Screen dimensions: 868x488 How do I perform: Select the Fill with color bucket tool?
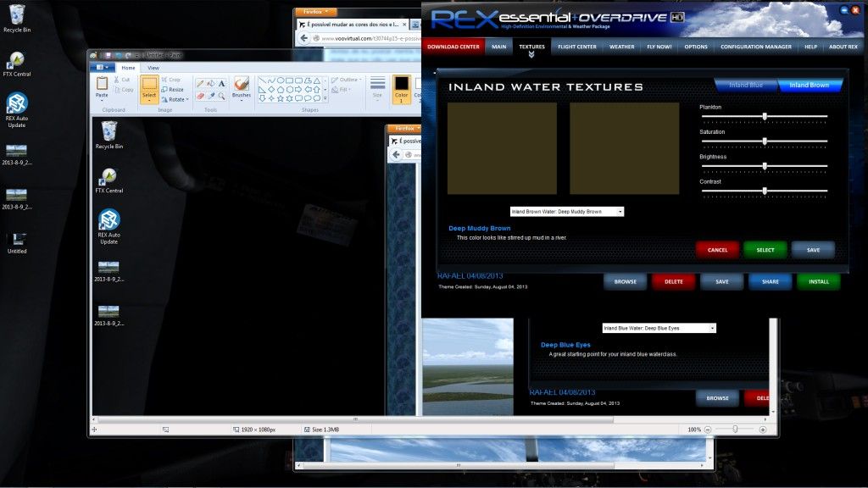click(x=211, y=84)
